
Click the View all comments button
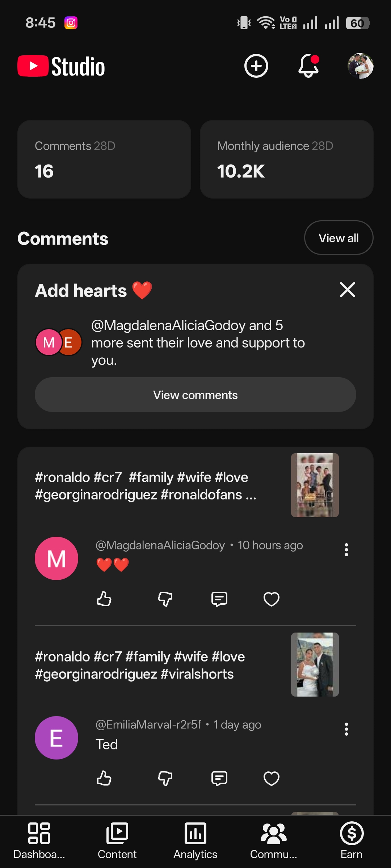[339, 238]
